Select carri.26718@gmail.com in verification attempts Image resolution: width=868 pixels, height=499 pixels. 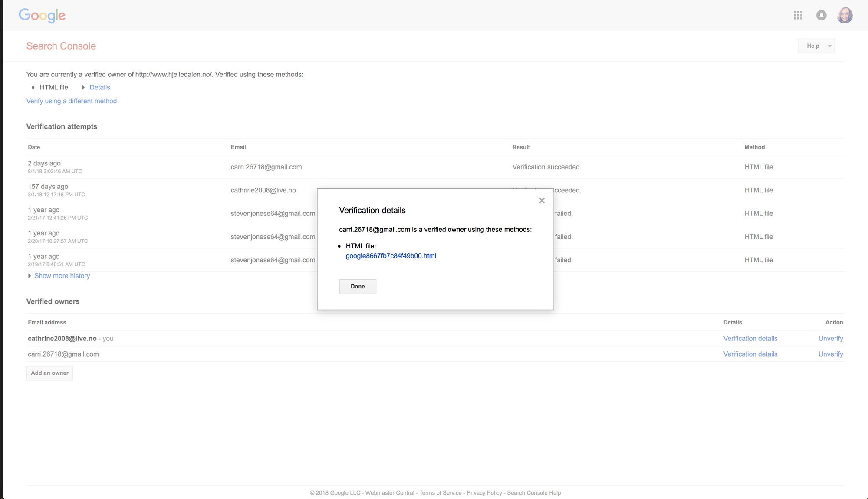point(266,167)
